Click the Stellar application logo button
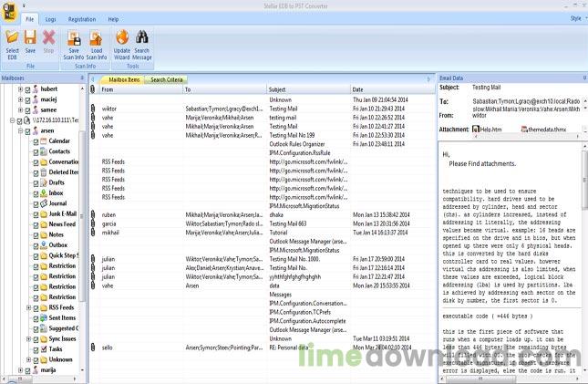The height and width of the screenshot is (384, 588). 9,12
